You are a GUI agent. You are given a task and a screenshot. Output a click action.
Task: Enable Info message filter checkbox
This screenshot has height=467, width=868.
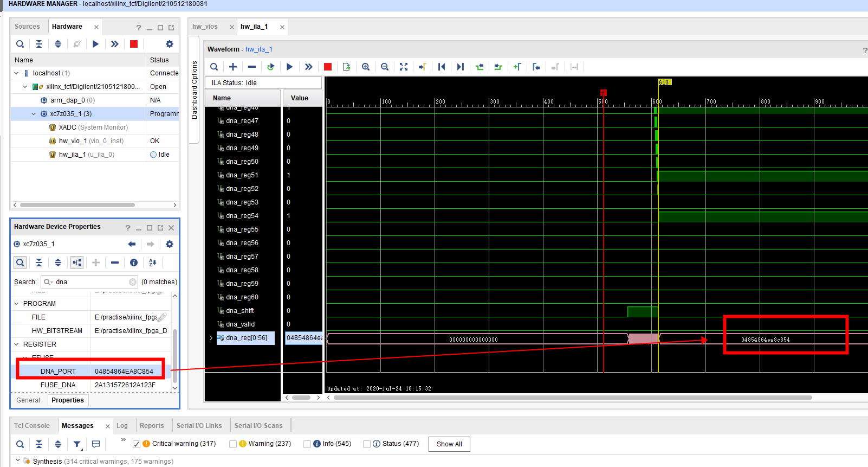point(307,444)
